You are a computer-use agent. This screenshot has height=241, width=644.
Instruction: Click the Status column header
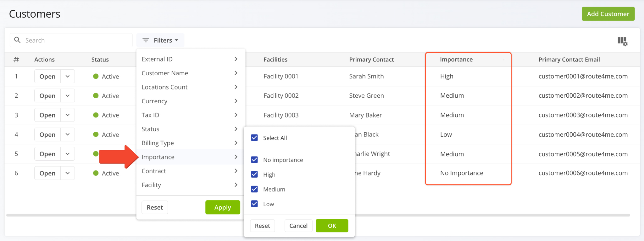click(x=100, y=60)
